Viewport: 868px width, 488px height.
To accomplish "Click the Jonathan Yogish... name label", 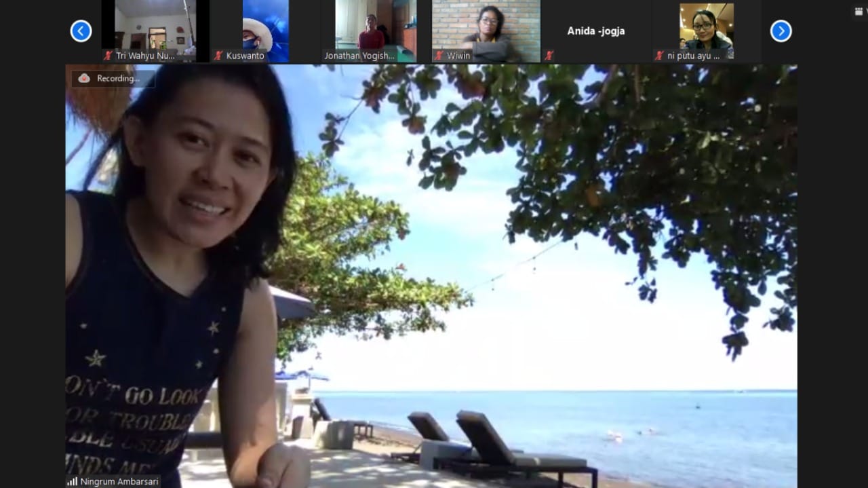I will coord(359,56).
